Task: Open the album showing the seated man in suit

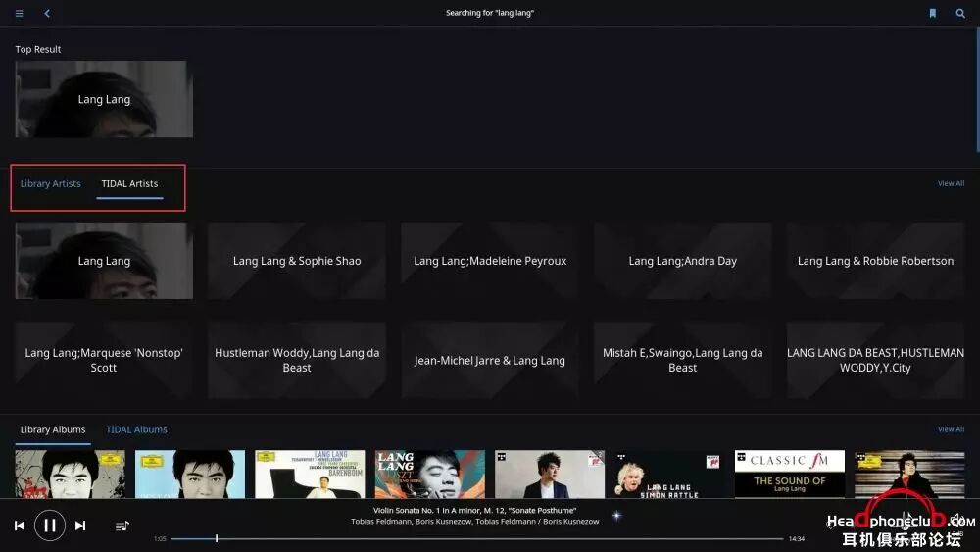Action: point(550,474)
